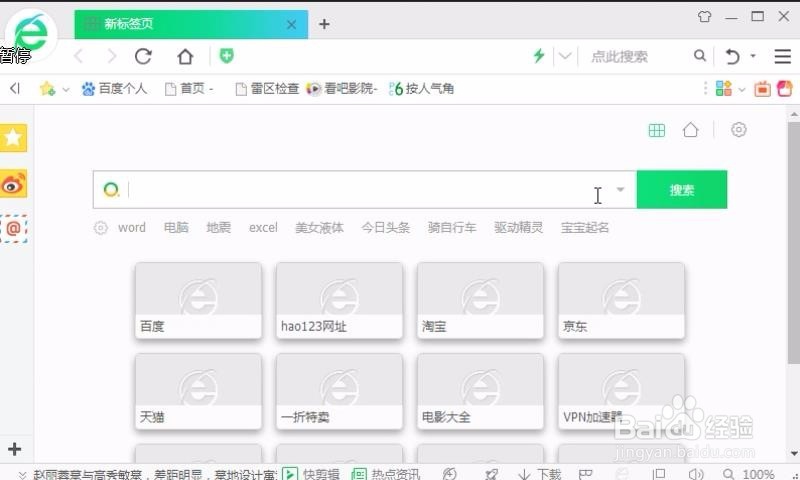
Task: Click the magnifier icon in toolbar search
Action: (700, 55)
